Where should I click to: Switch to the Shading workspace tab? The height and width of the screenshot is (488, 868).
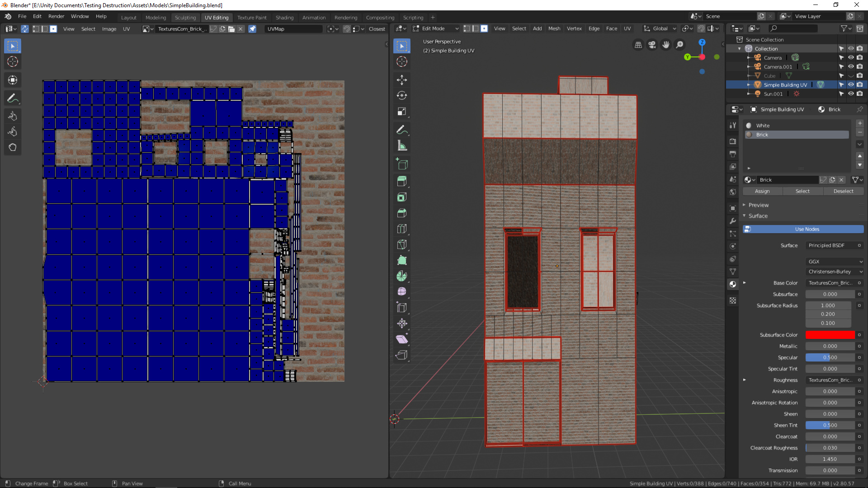pos(284,17)
